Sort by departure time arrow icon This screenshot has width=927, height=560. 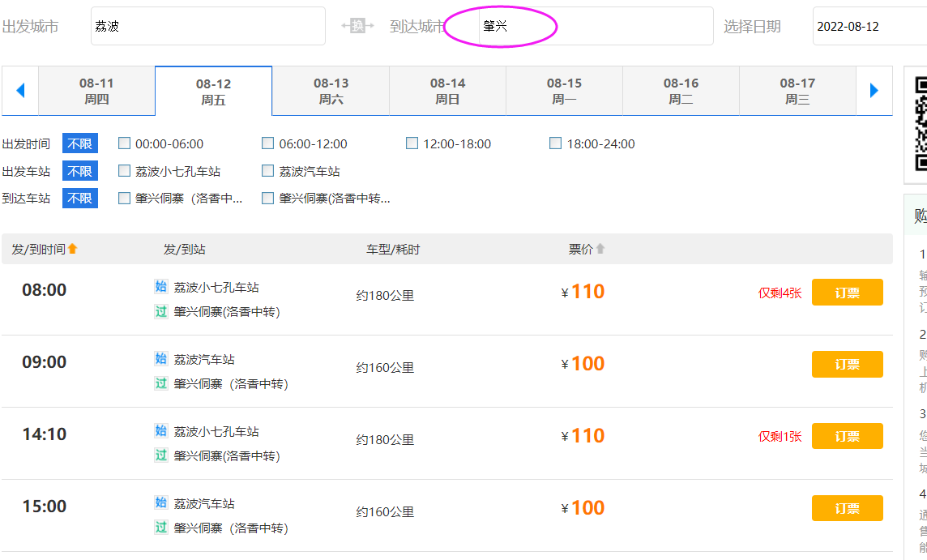pyautogui.click(x=72, y=249)
